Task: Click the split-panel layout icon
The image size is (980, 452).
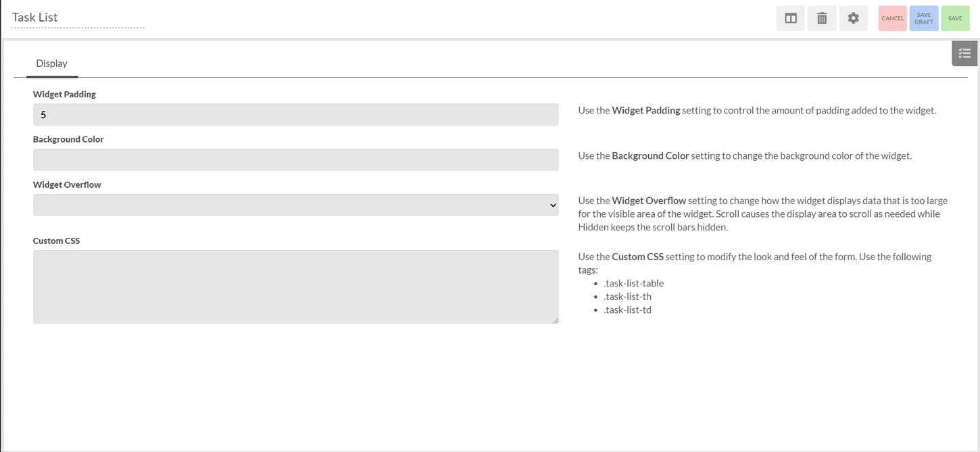Action: (x=790, y=18)
